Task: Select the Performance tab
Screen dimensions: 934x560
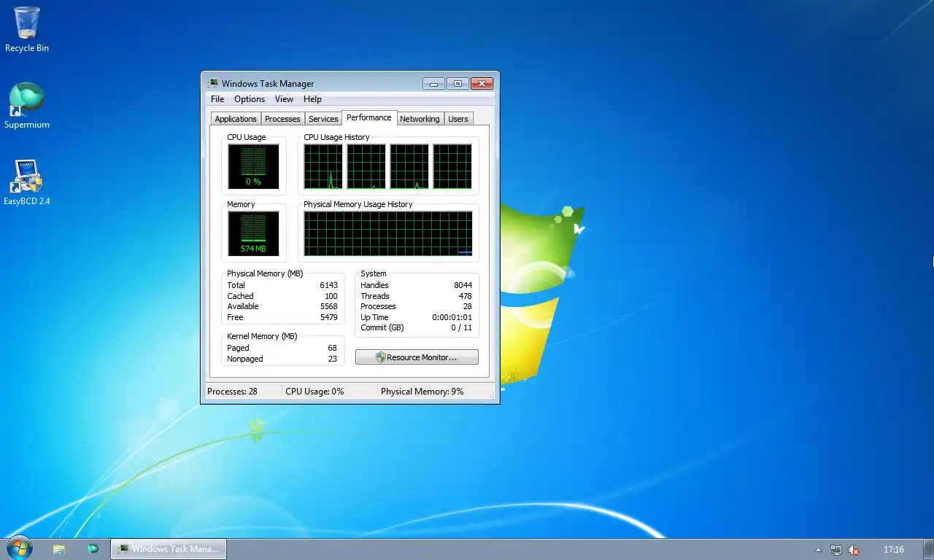Action: pyautogui.click(x=368, y=117)
